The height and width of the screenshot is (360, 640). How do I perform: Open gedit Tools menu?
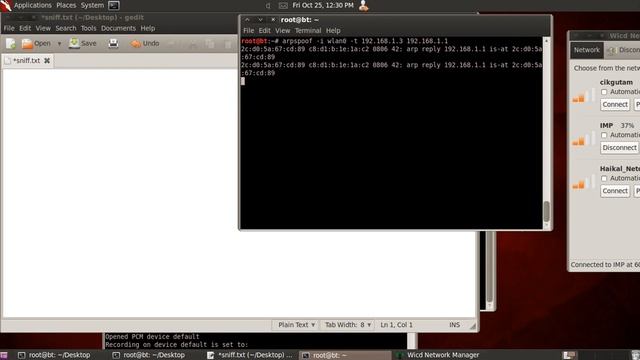click(x=88, y=28)
